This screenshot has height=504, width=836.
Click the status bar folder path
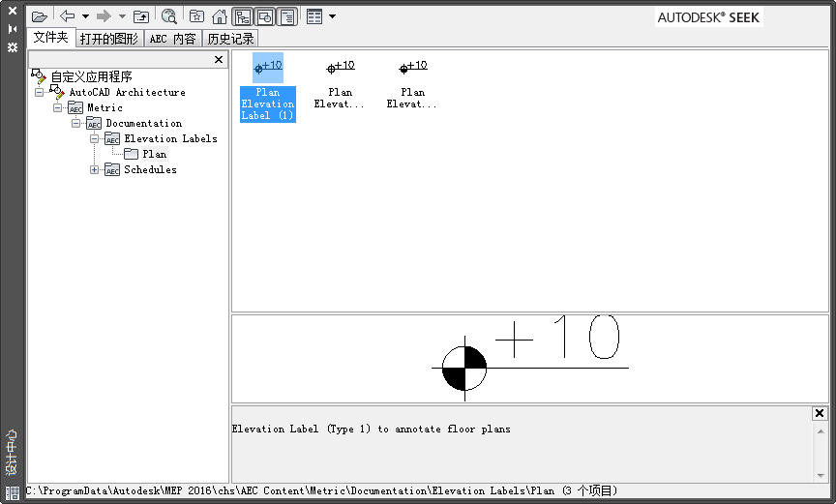(322, 490)
